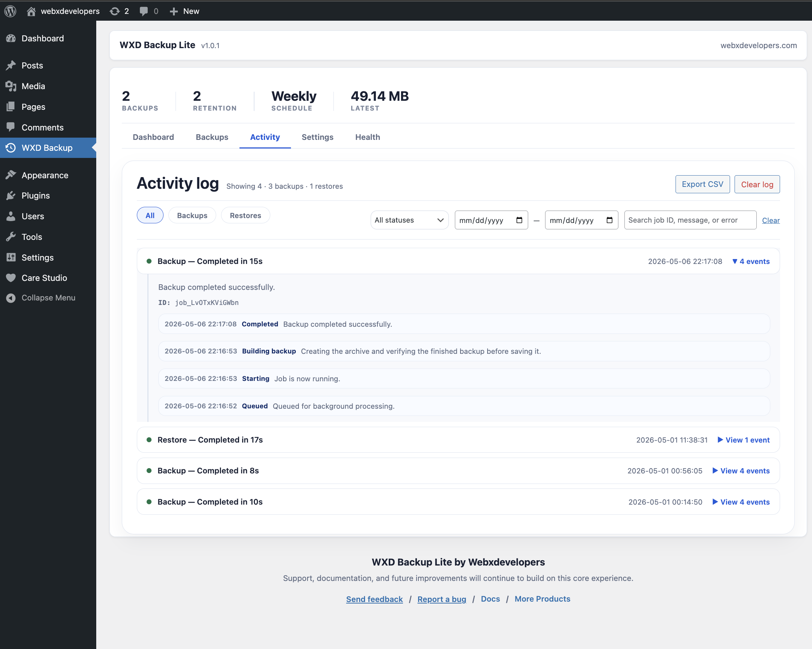Open the Report a bug link
The image size is (812, 649).
442,599
